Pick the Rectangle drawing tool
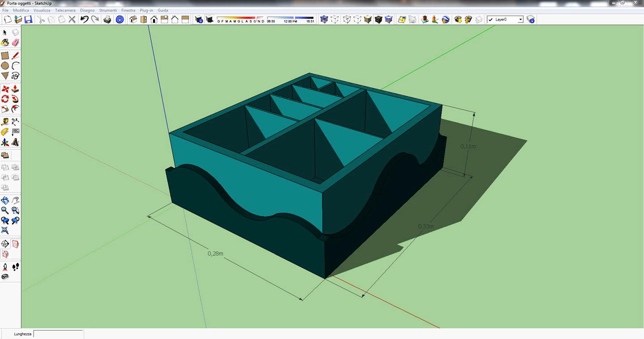 [5, 56]
